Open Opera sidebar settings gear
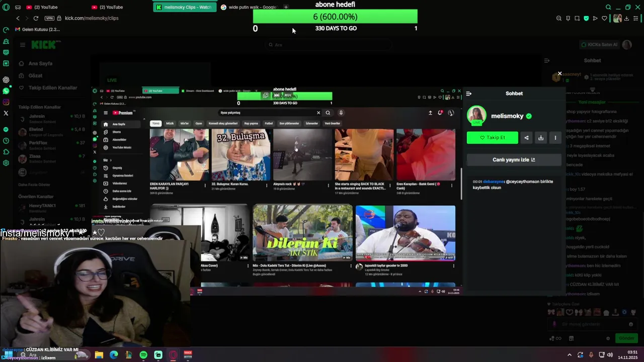 [6, 163]
